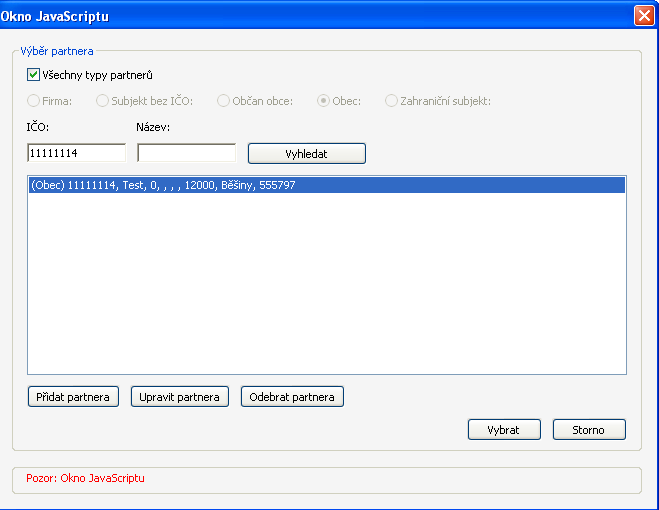Screen dimensions: 659x510
Task: Click the Přidat partnera button
Action: (x=73, y=396)
